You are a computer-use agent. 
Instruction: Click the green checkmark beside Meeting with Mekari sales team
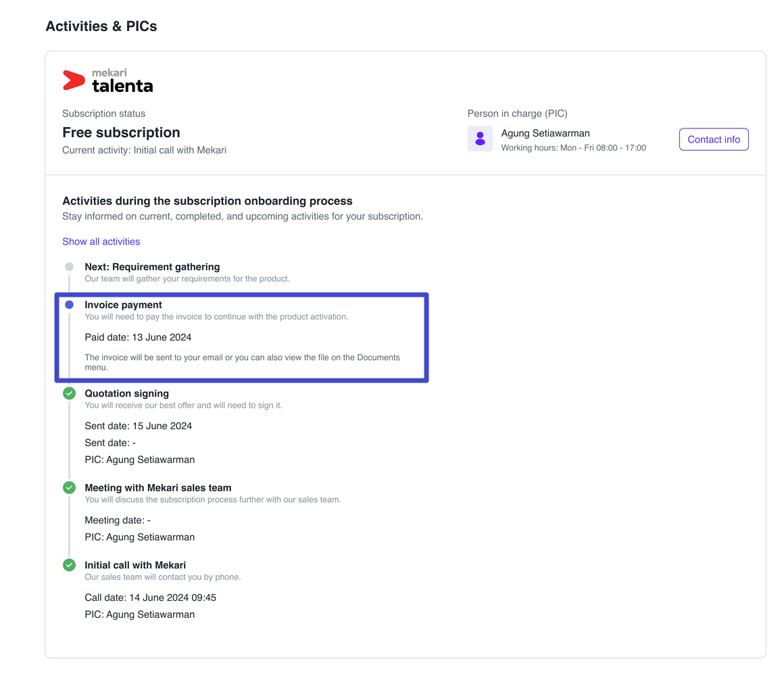[70, 487]
